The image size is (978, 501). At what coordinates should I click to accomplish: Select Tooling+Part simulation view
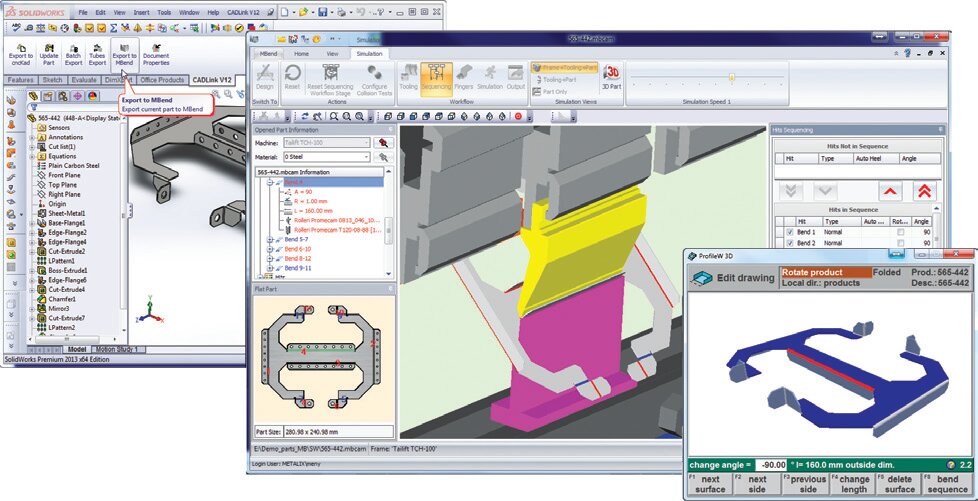click(x=558, y=79)
